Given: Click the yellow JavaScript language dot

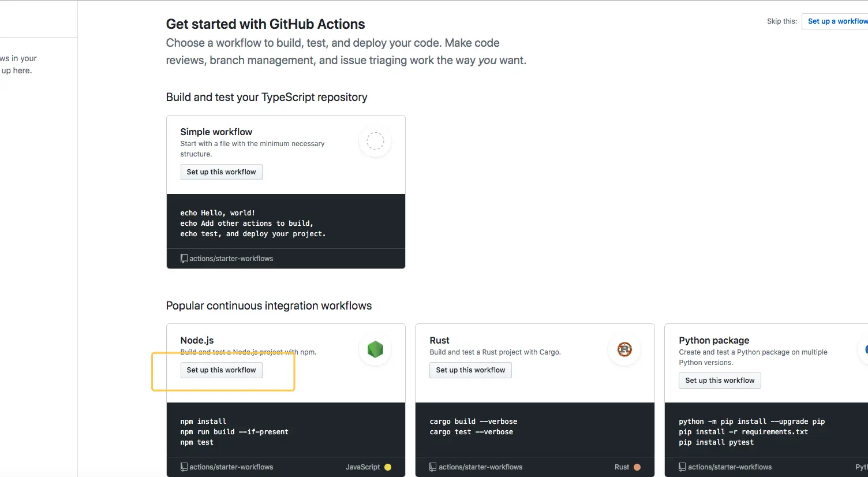Looking at the screenshot, I should pyautogui.click(x=388, y=467).
